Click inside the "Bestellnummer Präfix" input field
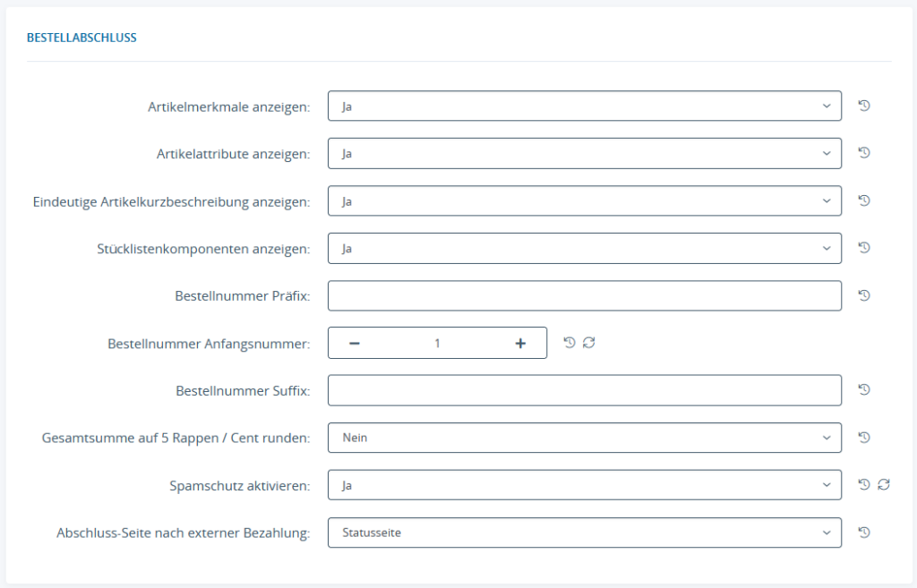This screenshot has width=917, height=588. (x=582, y=294)
